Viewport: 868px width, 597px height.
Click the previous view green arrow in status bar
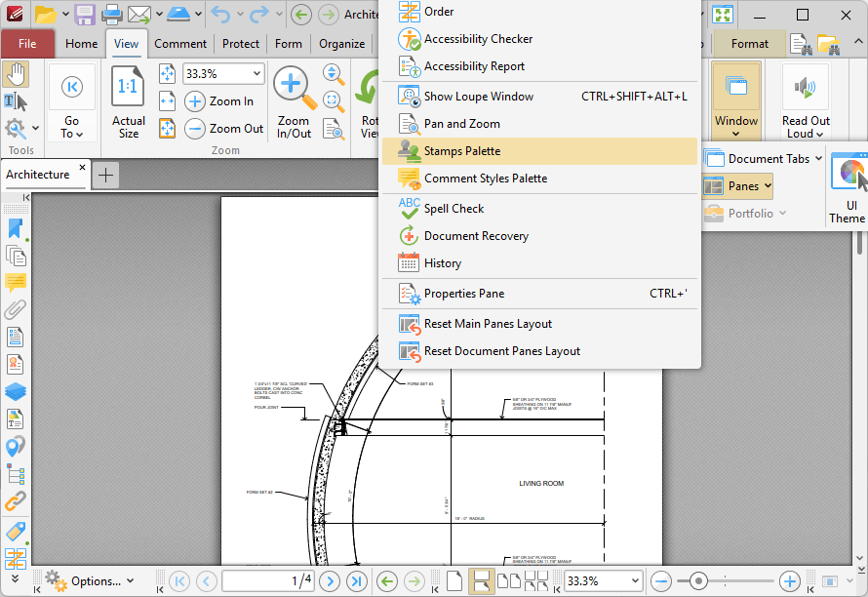click(x=387, y=581)
